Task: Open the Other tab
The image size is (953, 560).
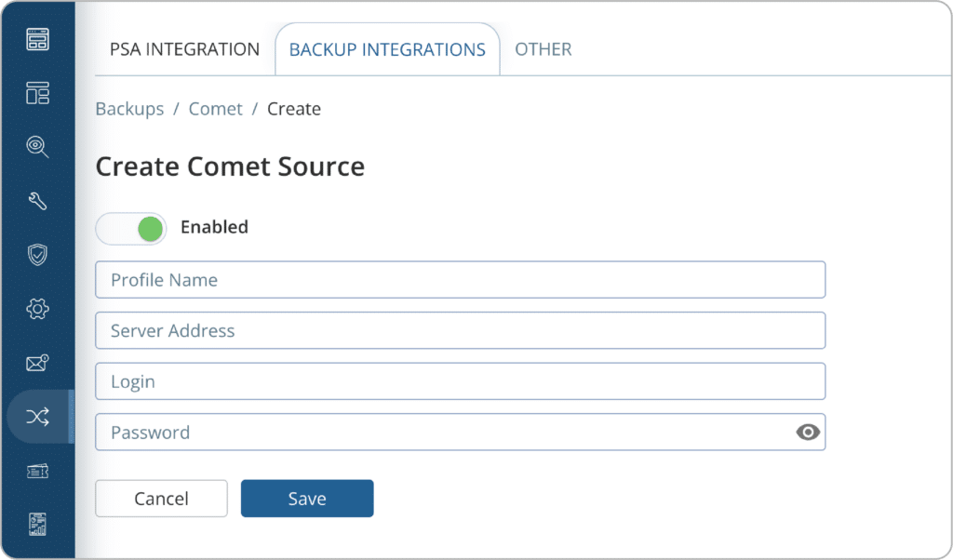Action: click(x=543, y=49)
